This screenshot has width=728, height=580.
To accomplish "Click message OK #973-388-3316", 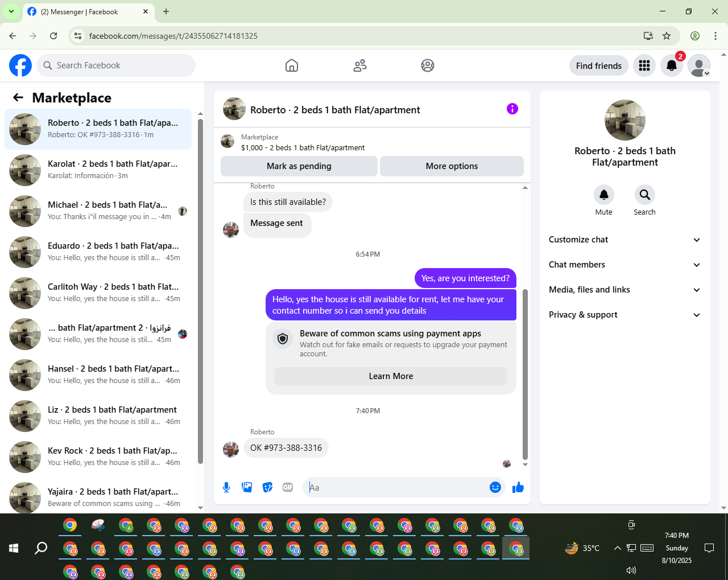I will [286, 448].
